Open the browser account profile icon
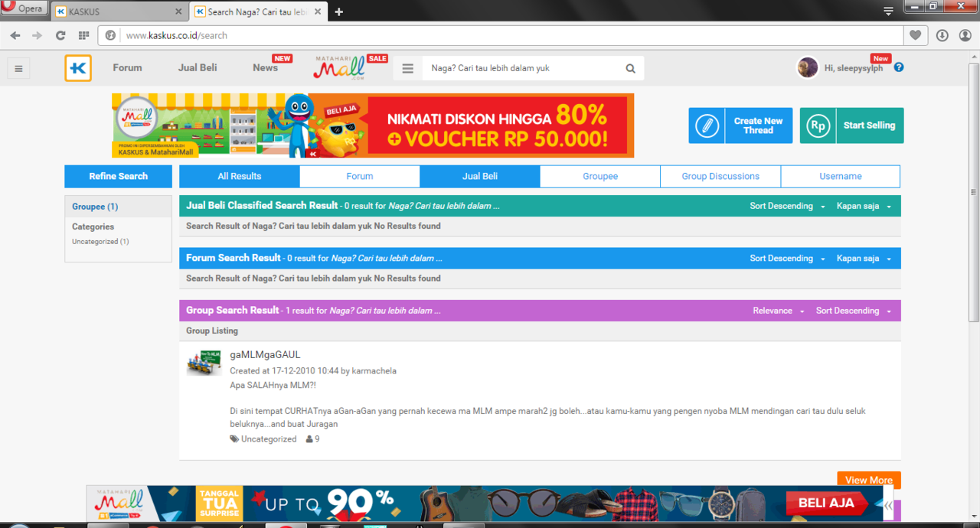Image resolution: width=980 pixels, height=528 pixels. pos(965,35)
